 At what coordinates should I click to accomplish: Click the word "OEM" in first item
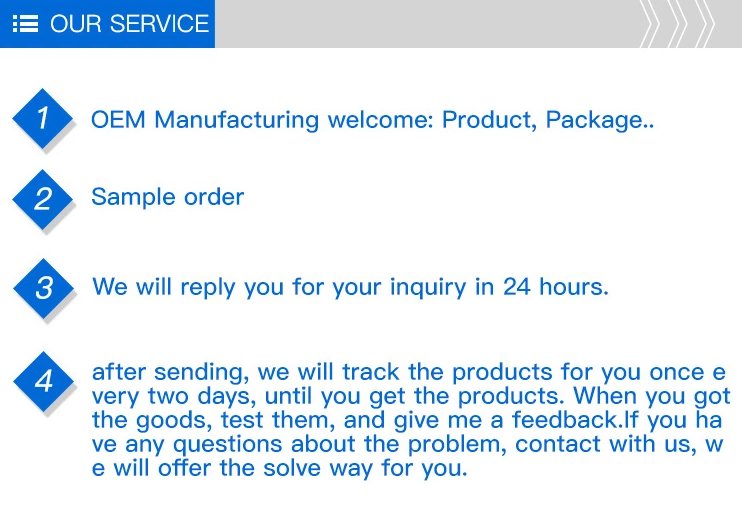pos(118,121)
